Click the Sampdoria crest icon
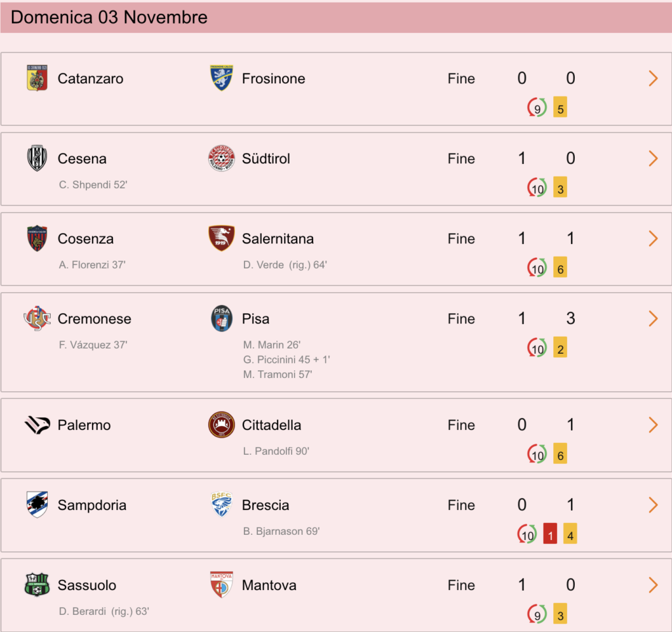The width and height of the screenshot is (672, 632). tap(37, 505)
